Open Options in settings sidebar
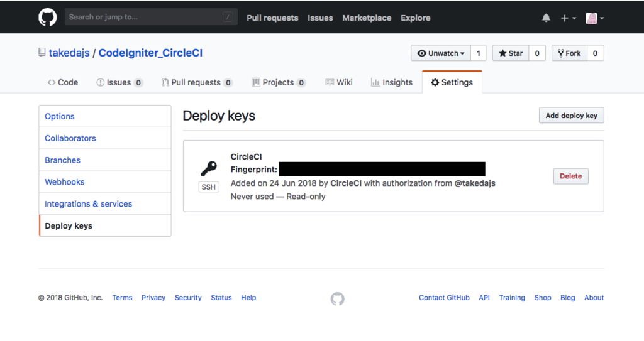644x341 pixels. click(105, 116)
